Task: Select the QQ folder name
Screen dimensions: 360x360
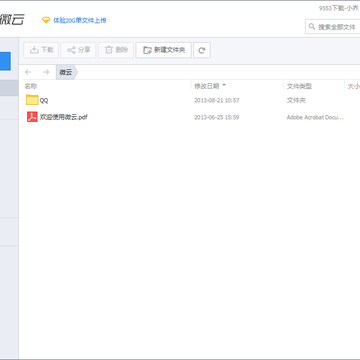Action: (x=44, y=100)
